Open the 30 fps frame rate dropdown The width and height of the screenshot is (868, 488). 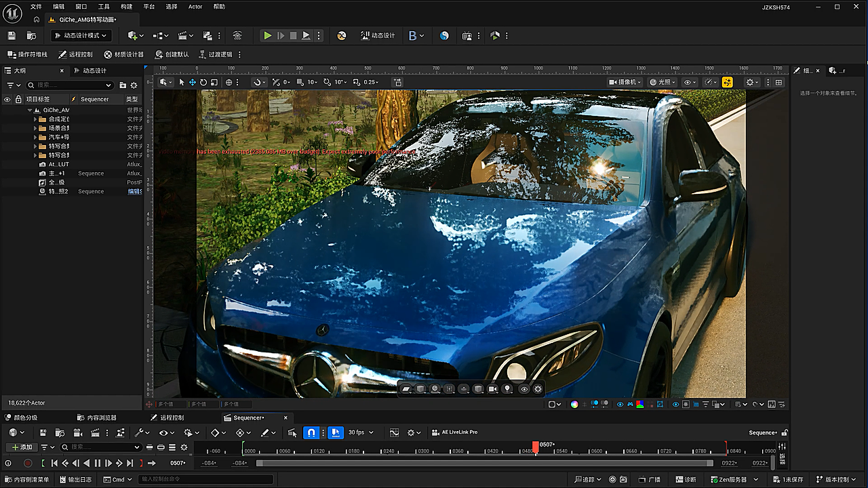tap(360, 432)
